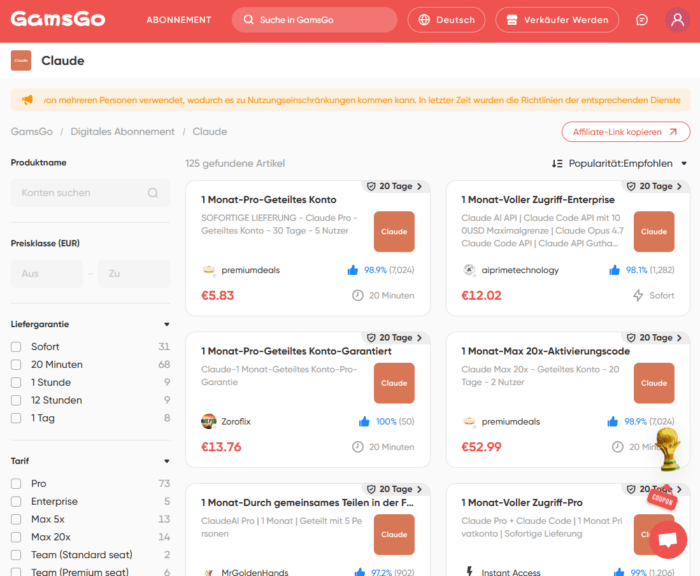Go to the GamsGo breadcrumb link
This screenshot has height=576, width=700.
(32, 132)
